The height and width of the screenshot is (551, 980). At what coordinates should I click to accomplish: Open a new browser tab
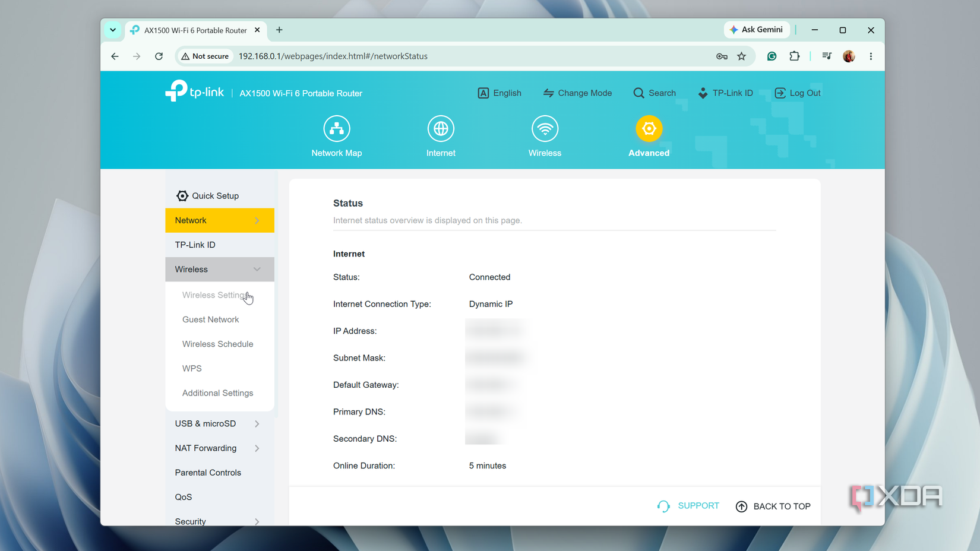[279, 30]
